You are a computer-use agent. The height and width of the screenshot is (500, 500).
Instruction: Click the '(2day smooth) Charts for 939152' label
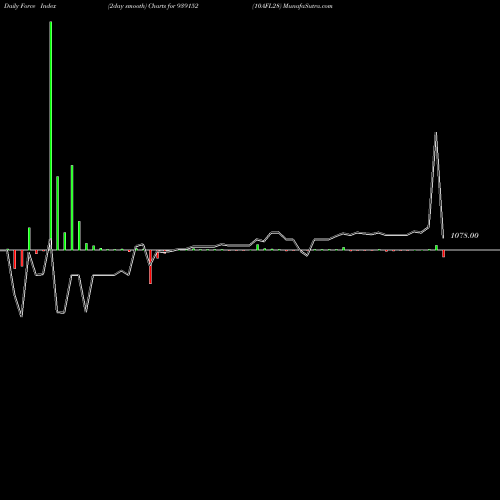[x=153, y=6]
